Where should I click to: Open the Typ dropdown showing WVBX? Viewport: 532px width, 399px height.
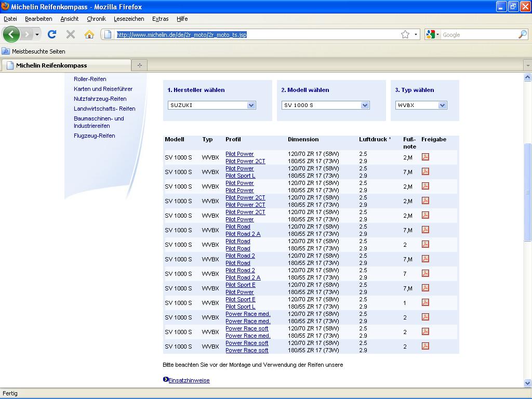(442, 105)
